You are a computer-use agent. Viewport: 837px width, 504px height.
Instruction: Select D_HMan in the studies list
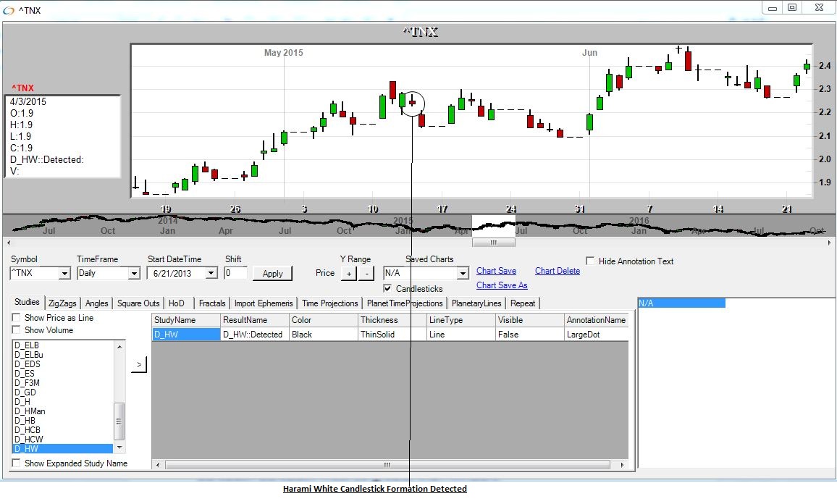(x=29, y=411)
